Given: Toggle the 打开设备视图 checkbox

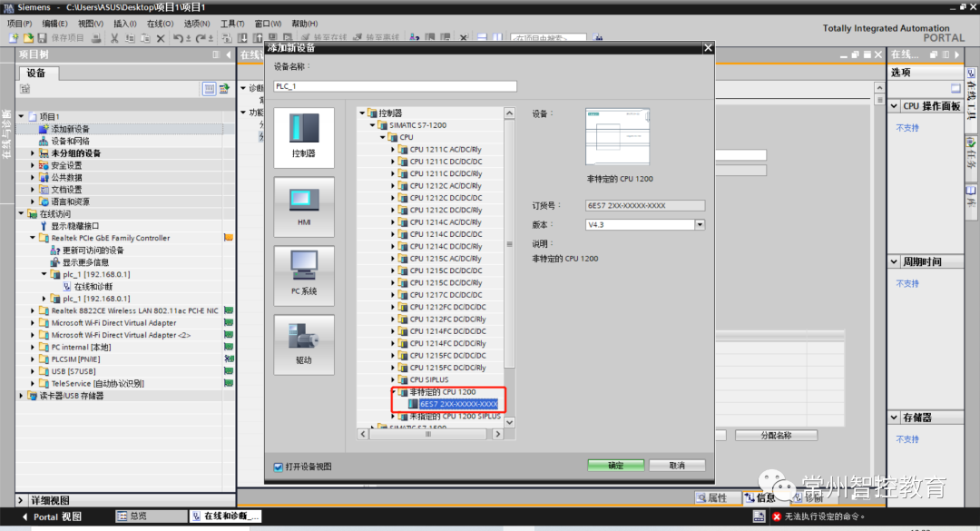Looking at the screenshot, I should (279, 467).
